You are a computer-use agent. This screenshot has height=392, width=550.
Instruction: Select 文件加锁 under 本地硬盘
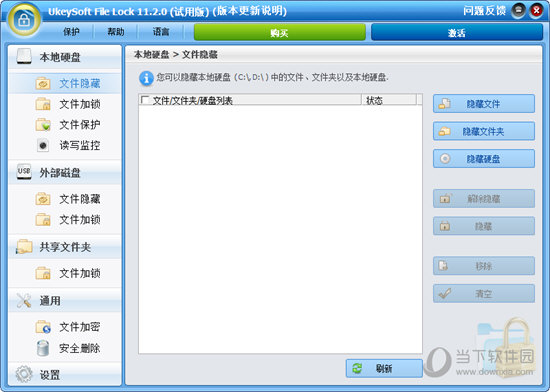65,104
